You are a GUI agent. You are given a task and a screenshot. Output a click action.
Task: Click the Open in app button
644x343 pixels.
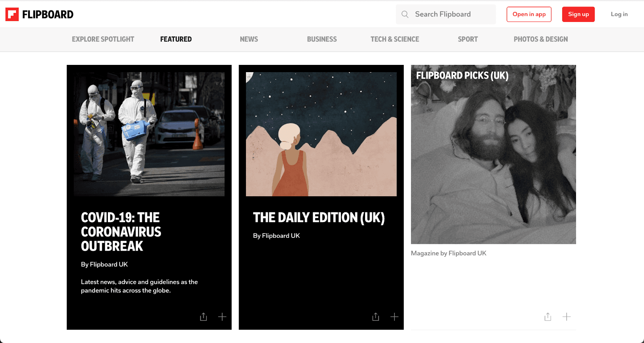pos(529,15)
